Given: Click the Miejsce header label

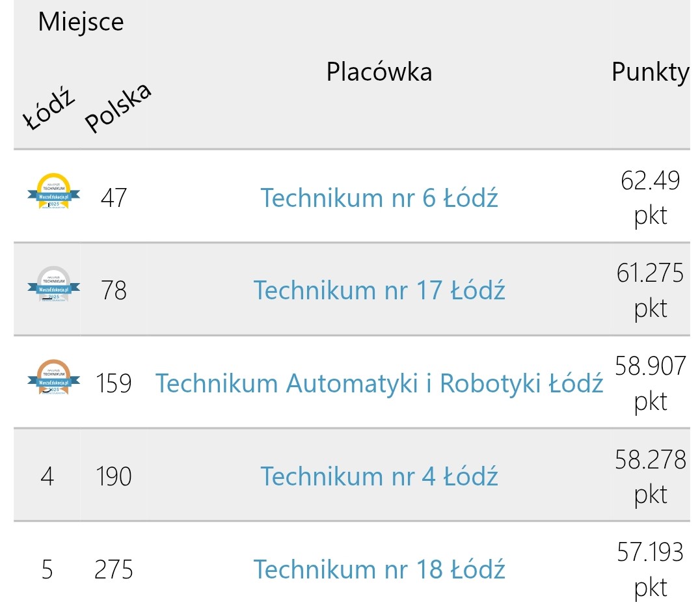Looking at the screenshot, I should click(81, 21).
